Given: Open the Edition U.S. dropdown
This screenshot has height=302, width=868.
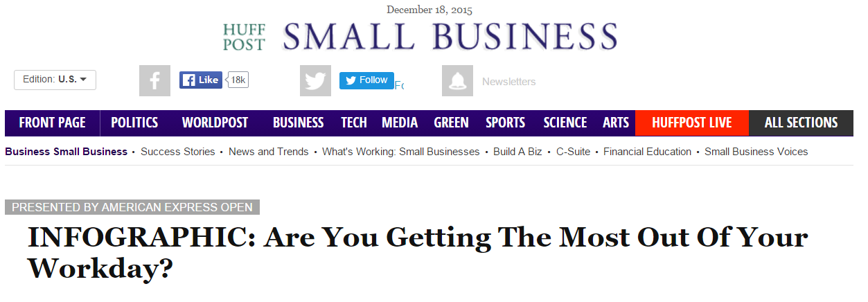Looking at the screenshot, I should pyautogui.click(x=55, y=80).
